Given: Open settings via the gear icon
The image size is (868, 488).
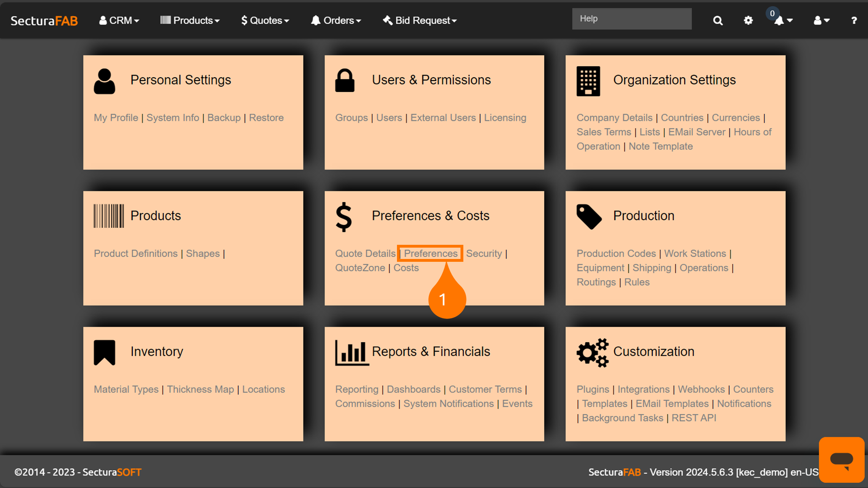Looking at the screenshot, I should click(748, 20).
